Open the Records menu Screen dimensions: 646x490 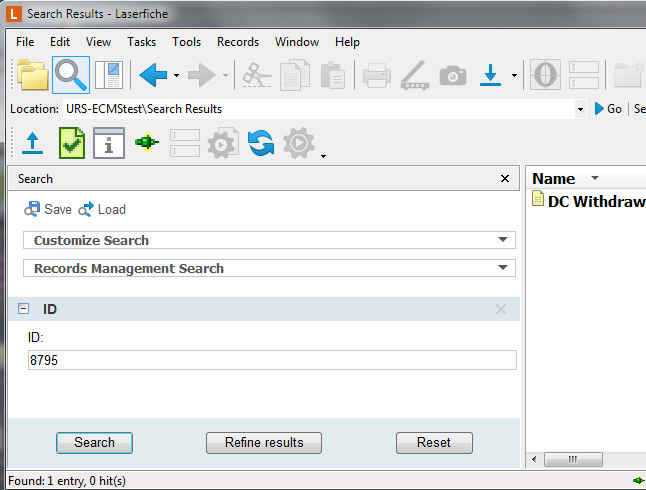pyautogui.click(x=238, y=42)
